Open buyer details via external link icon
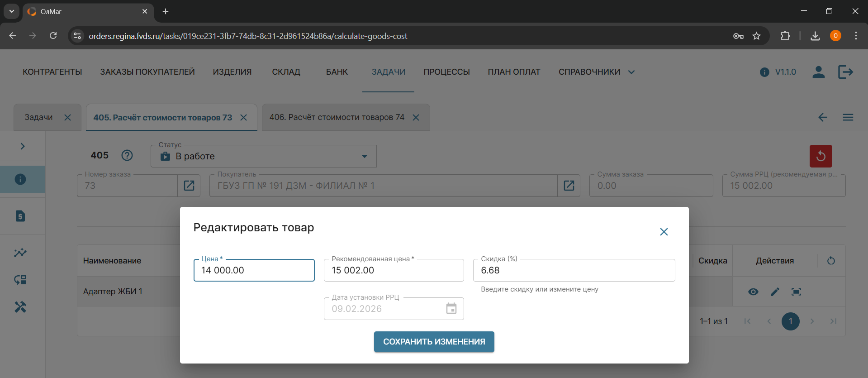Viewport: 868px width, 378px height. click(x=569, y=186)
